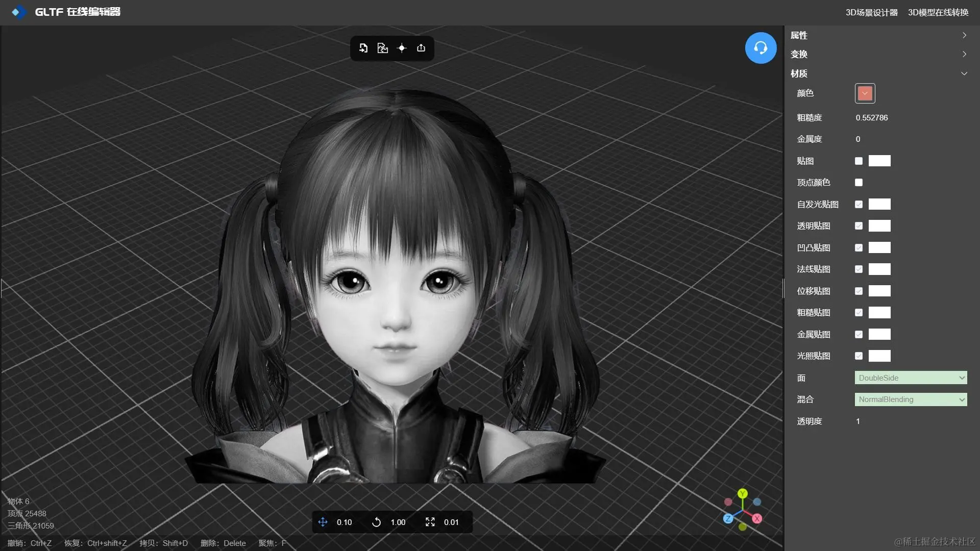980x551 pixels.
Task: Open the 混合 NormalBlending dropdown
Action: tap(911, 399)
